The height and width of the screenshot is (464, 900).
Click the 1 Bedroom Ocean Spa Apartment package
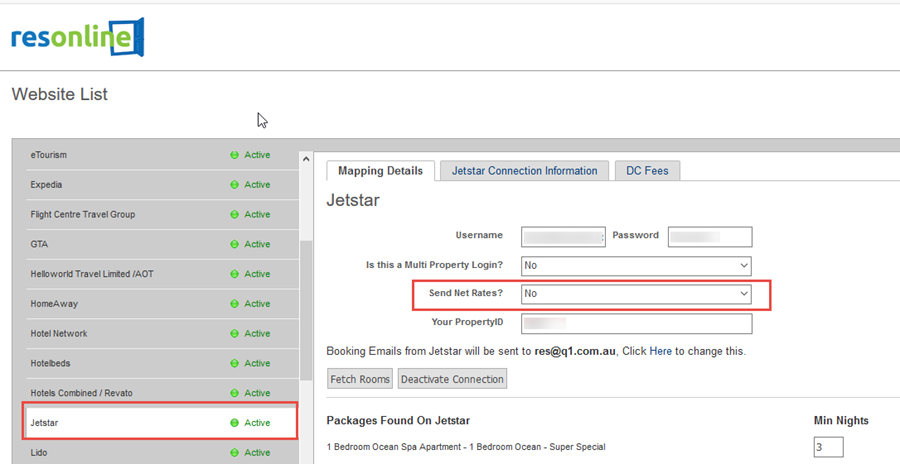466,447
